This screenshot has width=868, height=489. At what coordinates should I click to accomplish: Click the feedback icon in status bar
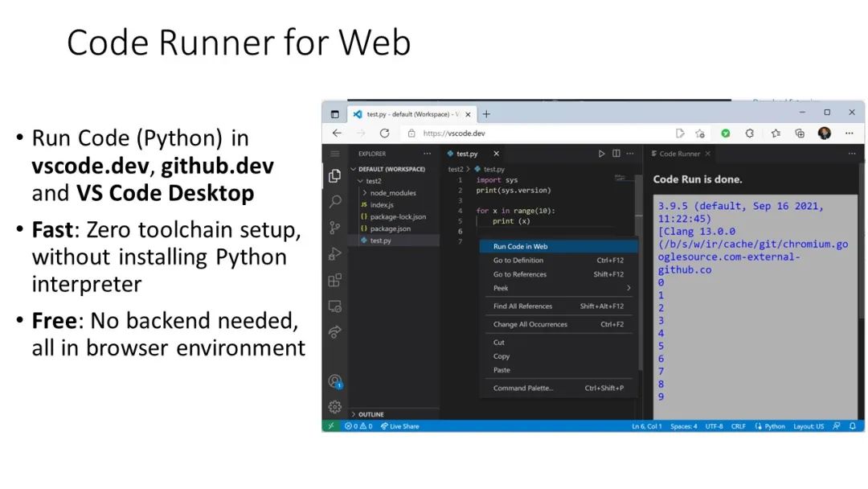pyautogui.click(x=837, y=426)
